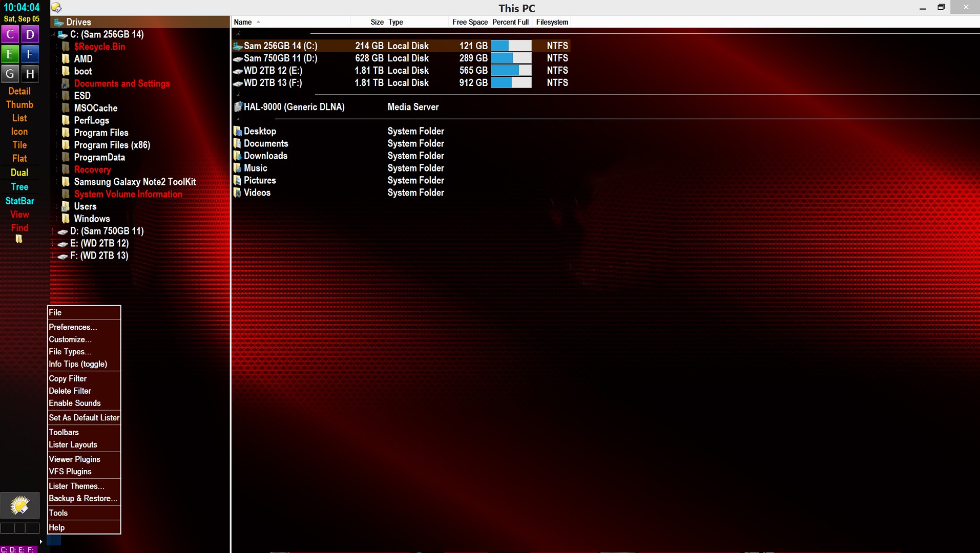Viewport: 980px width, 553px height.
Task: Expand the D: (Sam 750GB 11) tree node
Action: pos(53,231)
